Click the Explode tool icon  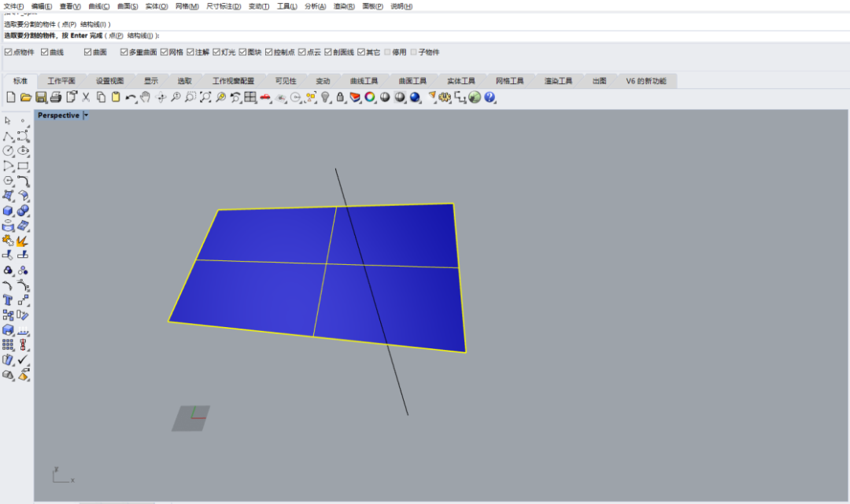[23, 241]
